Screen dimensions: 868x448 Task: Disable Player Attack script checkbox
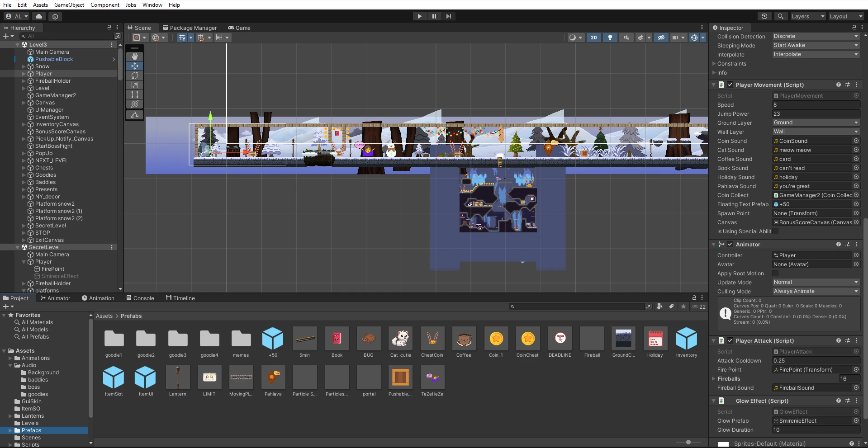[x=730, y=340]
